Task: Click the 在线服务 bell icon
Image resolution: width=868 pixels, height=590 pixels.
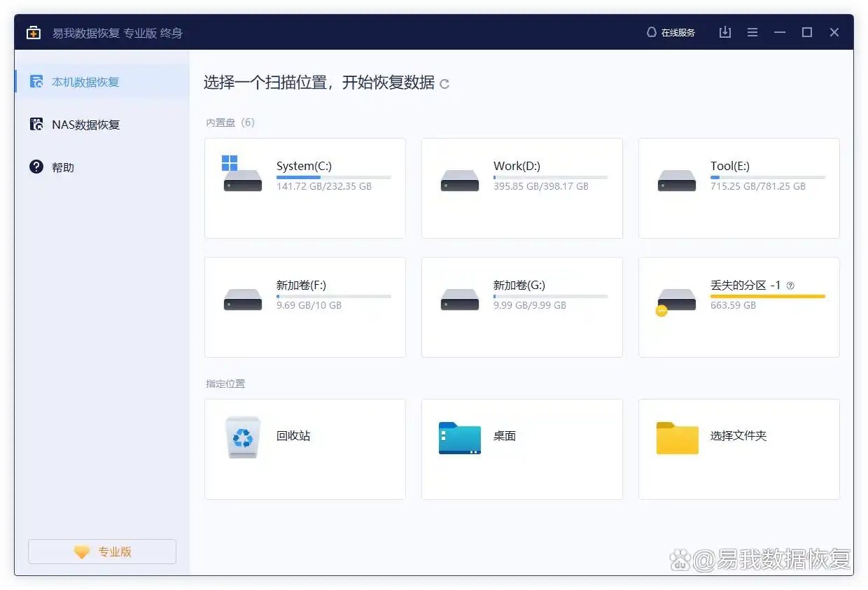Action: 650,32
